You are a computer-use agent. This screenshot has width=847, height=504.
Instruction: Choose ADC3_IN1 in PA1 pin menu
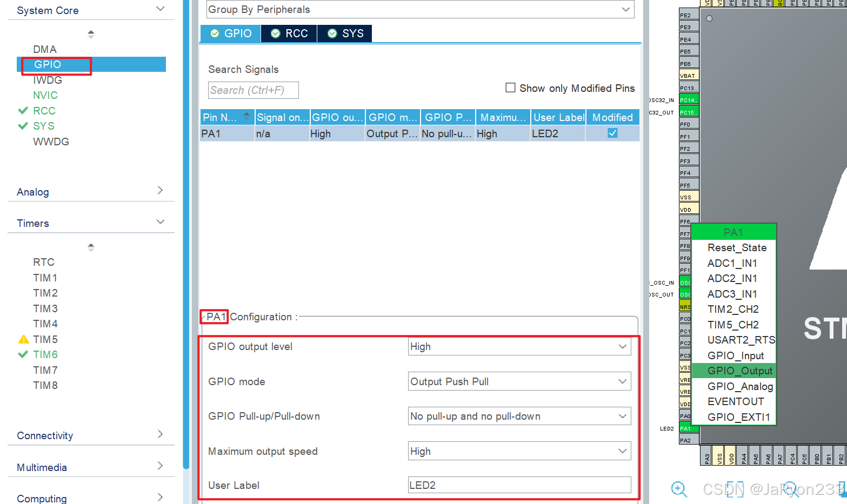coord(732,294)
